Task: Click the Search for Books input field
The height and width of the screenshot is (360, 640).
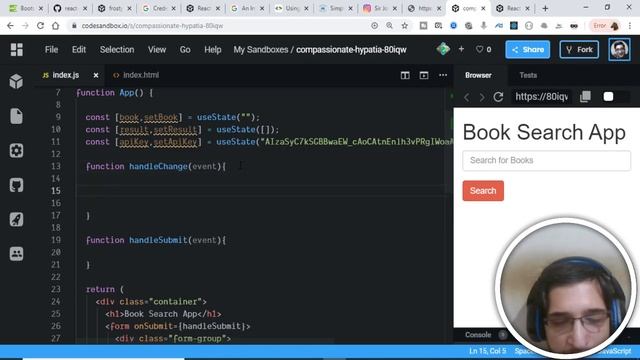Action: click(x=546, y=160)
